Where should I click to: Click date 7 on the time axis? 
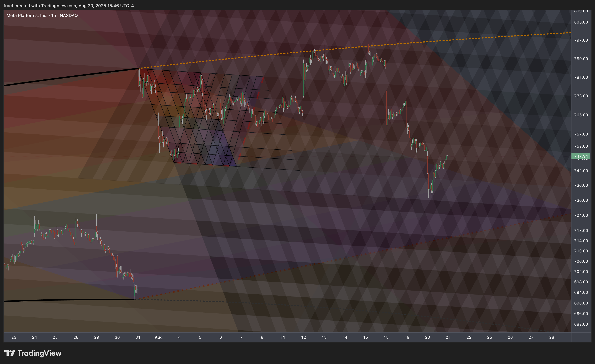(241, 337)
